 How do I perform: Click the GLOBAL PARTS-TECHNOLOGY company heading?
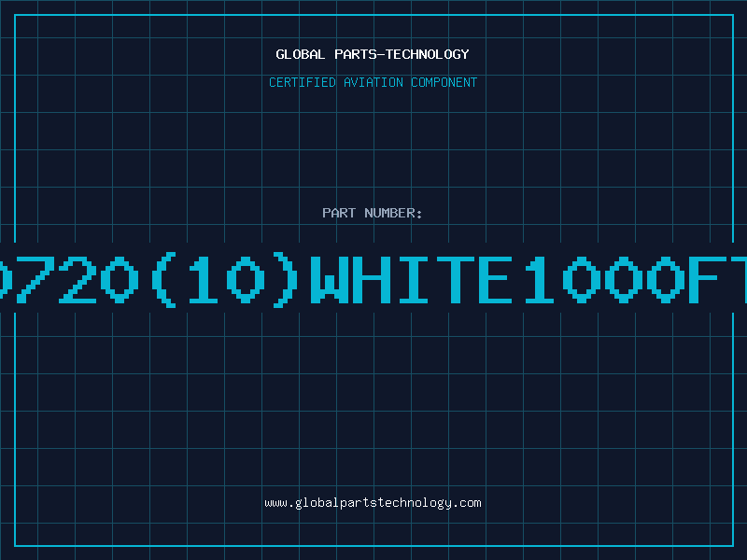(373, 54)
